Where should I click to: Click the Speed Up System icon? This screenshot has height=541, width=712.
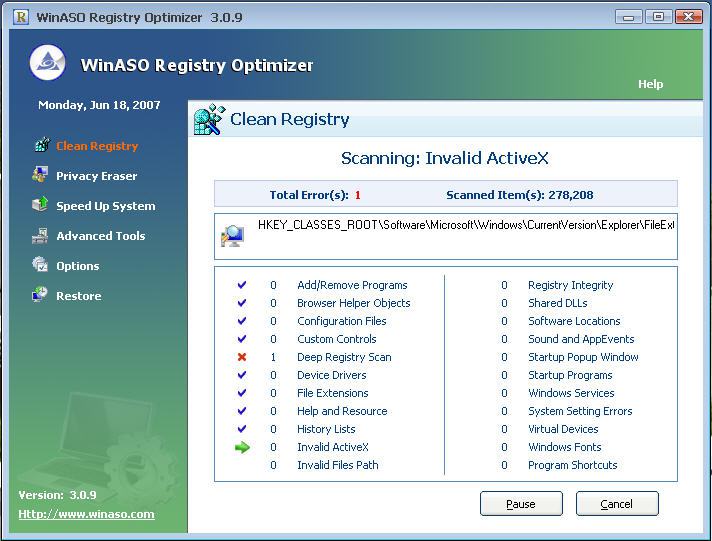(x=41, y=205)
